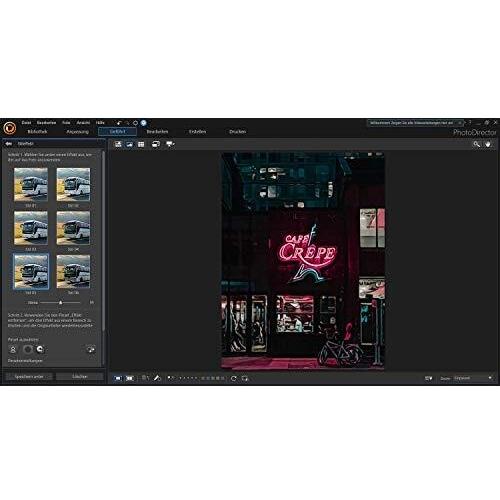Switch to the Anpassung tab

[x=77, y=132]
